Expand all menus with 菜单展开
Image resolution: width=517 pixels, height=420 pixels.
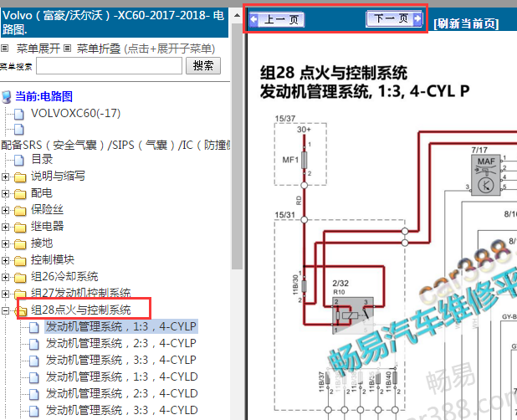38,49
